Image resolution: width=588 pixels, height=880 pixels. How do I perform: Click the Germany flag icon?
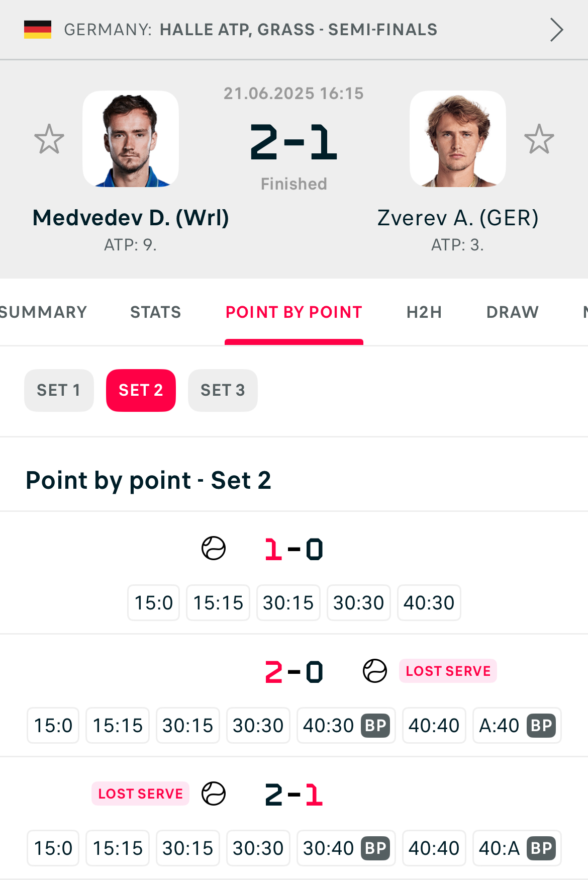coord(38,30)
